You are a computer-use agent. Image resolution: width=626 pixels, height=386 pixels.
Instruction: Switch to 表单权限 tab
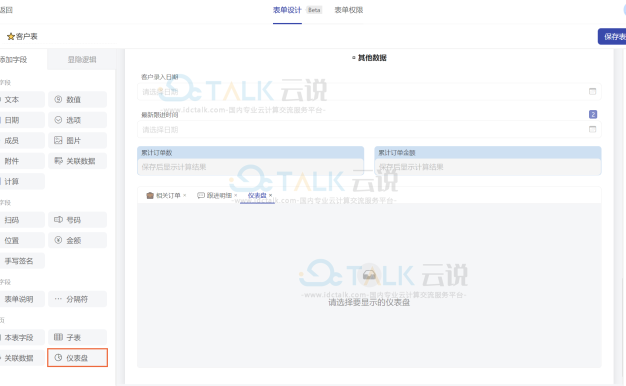click(349, 10)
